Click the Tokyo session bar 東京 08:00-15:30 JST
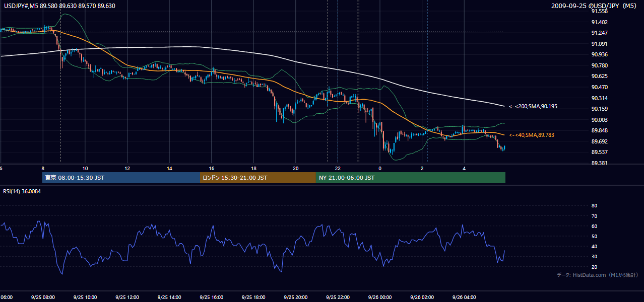This screenshot has width=644, height=302. [121, 178]
